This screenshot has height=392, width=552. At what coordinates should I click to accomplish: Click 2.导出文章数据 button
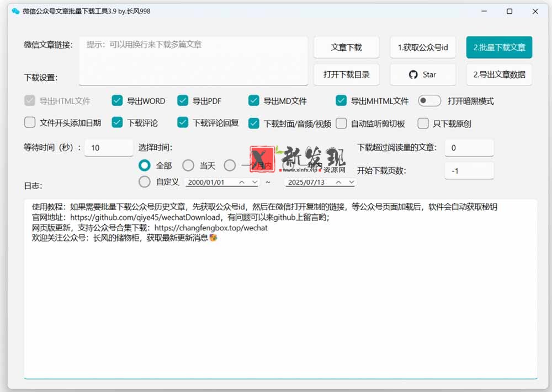499,74
